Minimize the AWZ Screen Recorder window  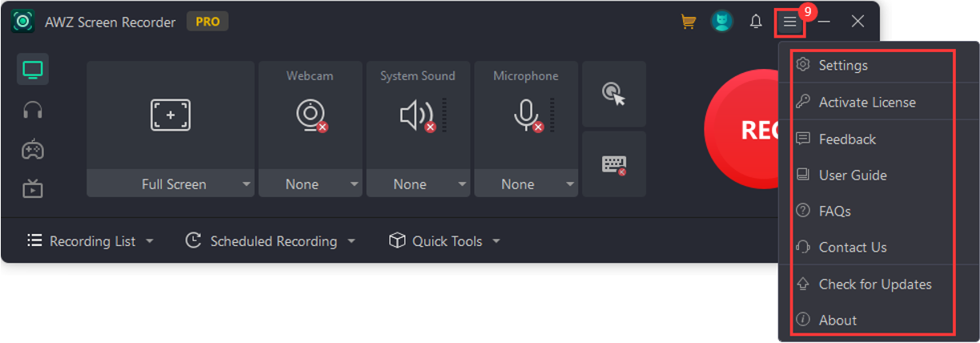[x=824, y=22]
